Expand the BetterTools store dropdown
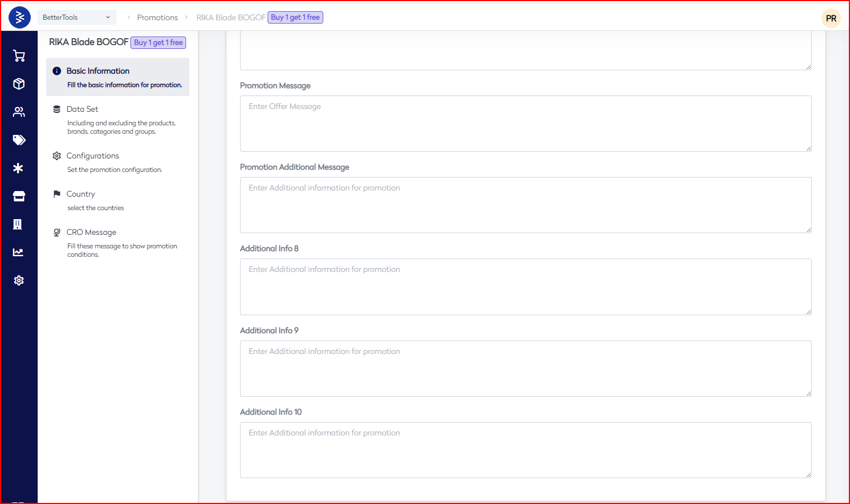The height and width of the screenshot is (504, 850). click(76, 17)
